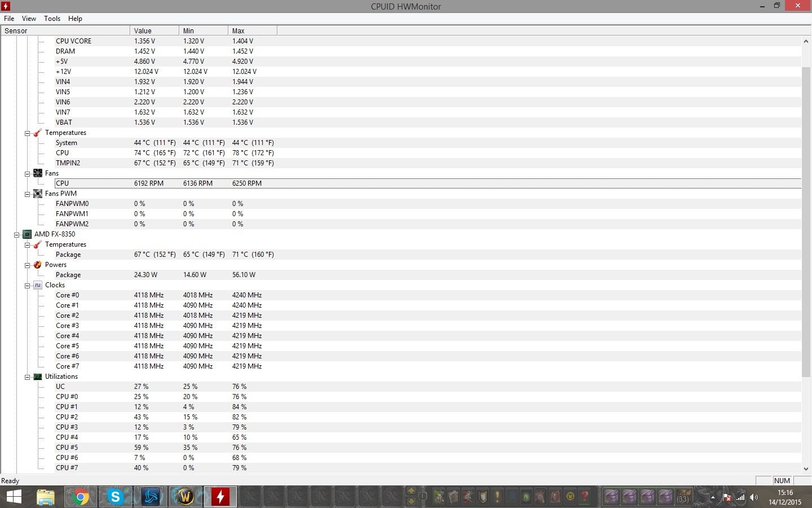This screenshot has width=812, height=508.
Task: Click the Fans section fan icon
Action: pyautogui.click(x=38, y=173)
